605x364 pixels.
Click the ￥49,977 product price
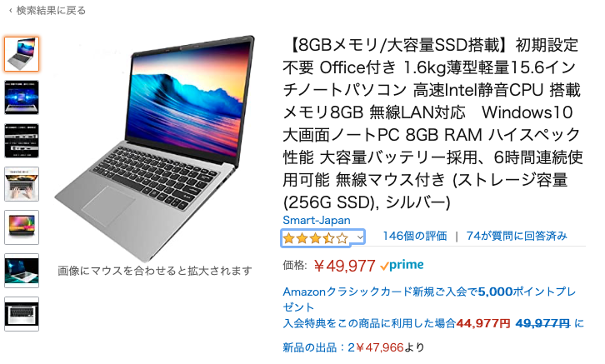tap(344, 266)
